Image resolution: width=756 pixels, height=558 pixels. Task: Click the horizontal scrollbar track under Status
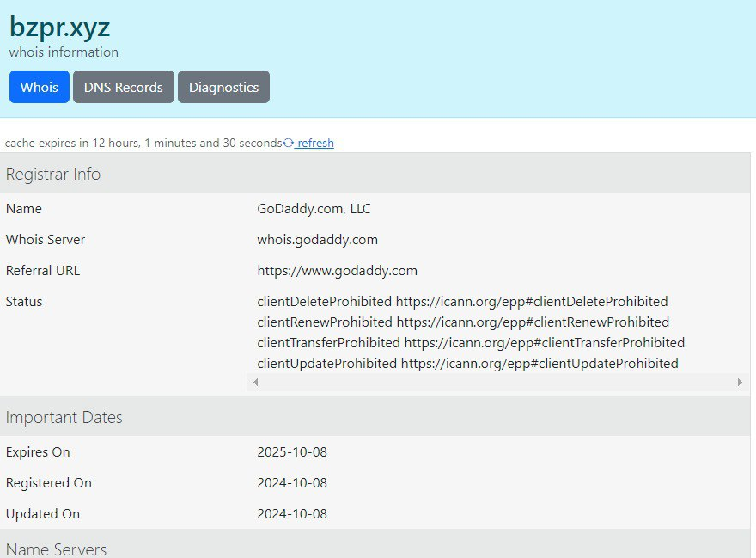click(x=497, y=383)
